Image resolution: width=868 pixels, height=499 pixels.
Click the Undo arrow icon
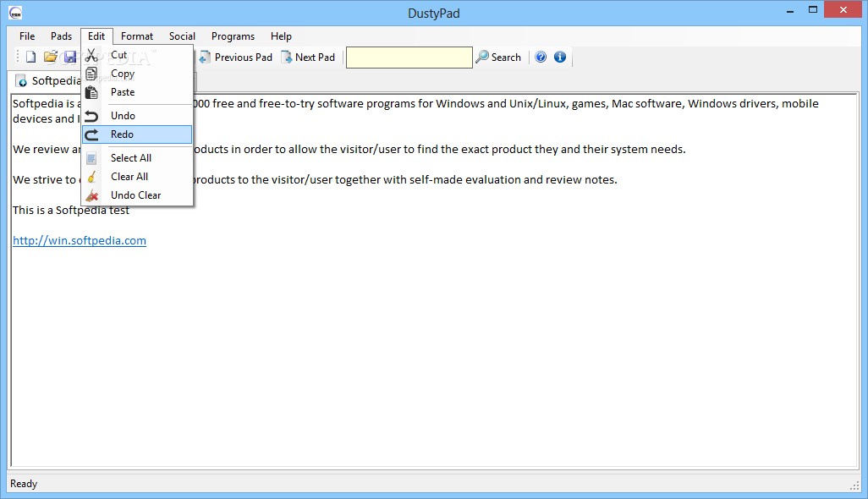(x=92, y=116)
